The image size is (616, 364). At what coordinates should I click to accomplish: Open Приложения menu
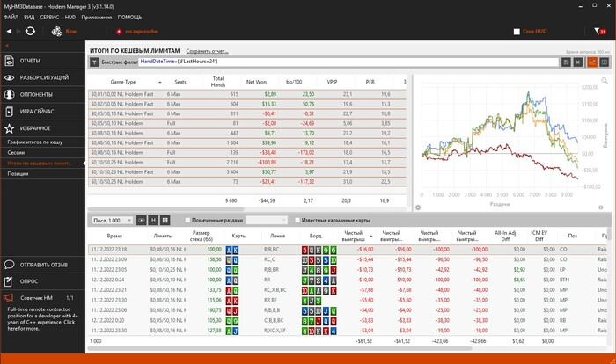point(97,18)
